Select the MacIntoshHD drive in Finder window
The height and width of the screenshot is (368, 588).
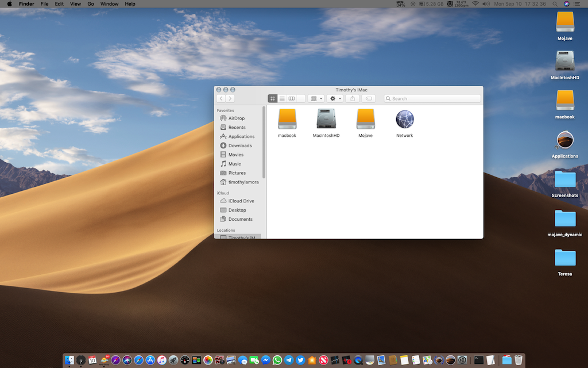click(326, 123)
